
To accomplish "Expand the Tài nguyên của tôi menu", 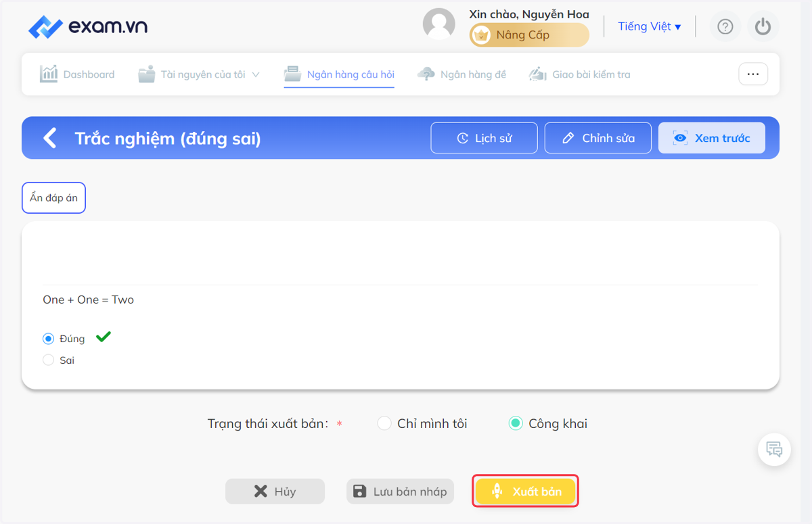I will [x=199, y=74].
